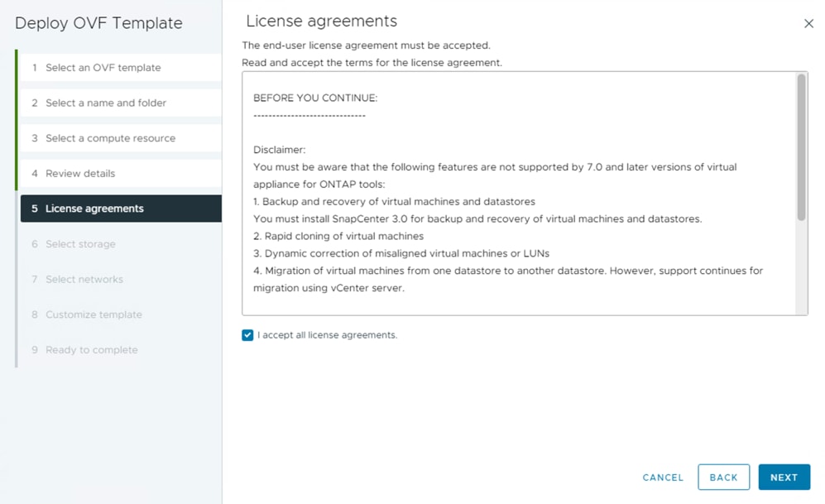Click the BEFORE YOU CONTINUE heading text
The height and width of the screenshot is (504, 825).
[315, 98]
